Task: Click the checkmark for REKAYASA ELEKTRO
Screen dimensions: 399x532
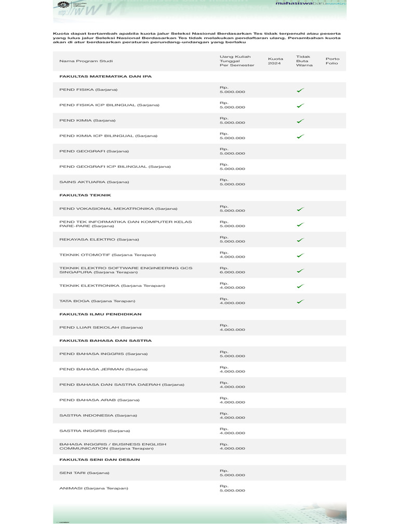Action: point(300,240)
